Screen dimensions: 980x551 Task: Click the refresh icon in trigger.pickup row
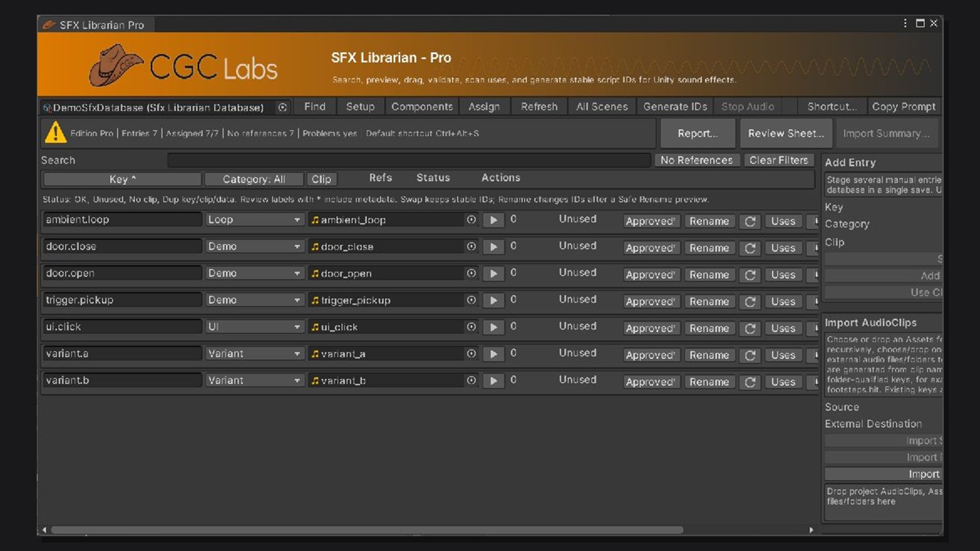coord(750,302)
